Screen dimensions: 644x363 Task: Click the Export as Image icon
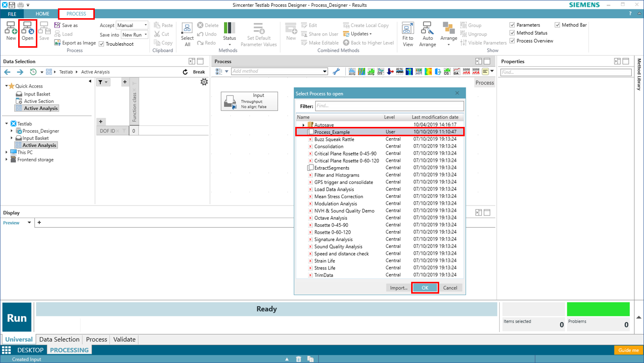(57, 43)
